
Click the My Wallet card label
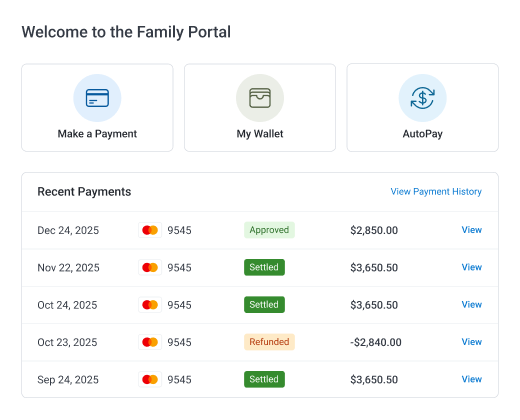(260, 134)
